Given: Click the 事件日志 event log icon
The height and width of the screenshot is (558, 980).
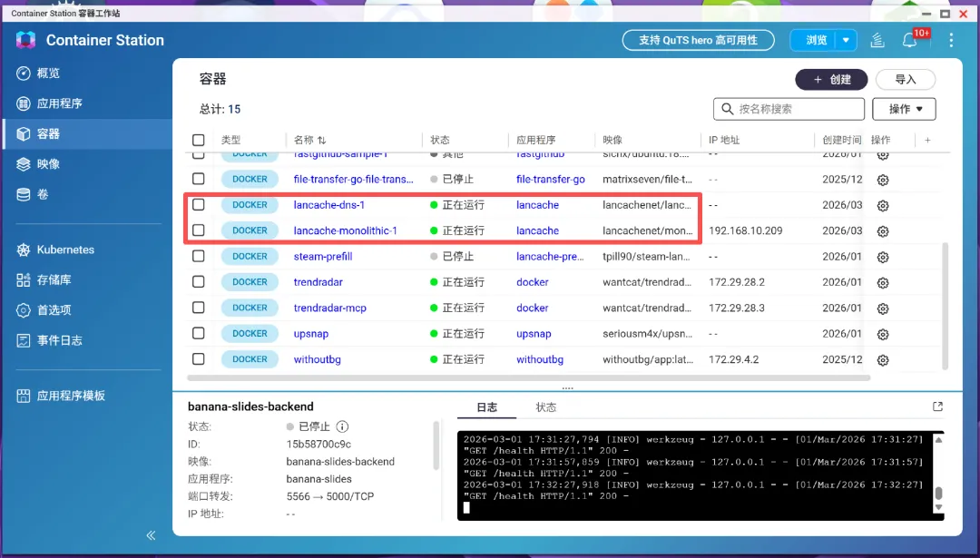Looking at the screenshot, I should (x=23, y=340).
